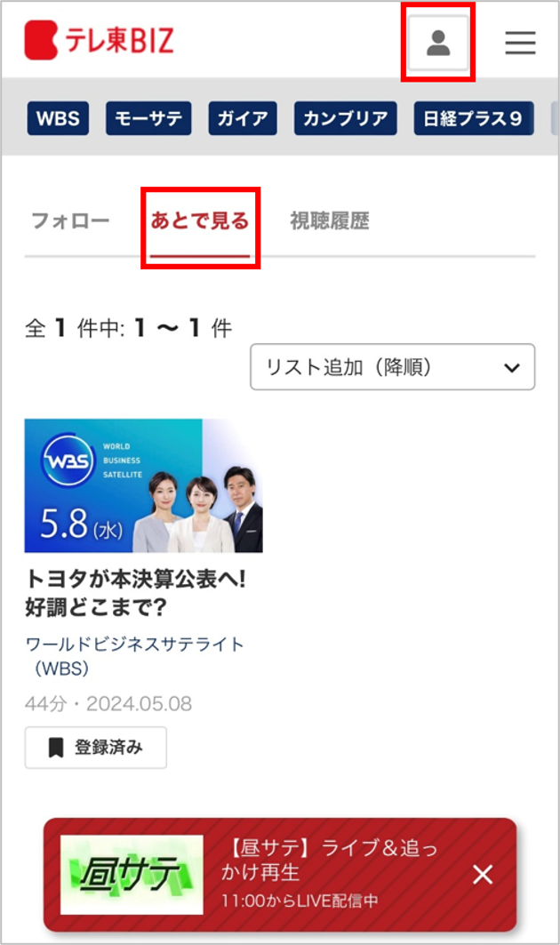Select the 日経プラス9 program chip
Image resolution: width=560 pixels, height=945 pixels.
[473, 118]
